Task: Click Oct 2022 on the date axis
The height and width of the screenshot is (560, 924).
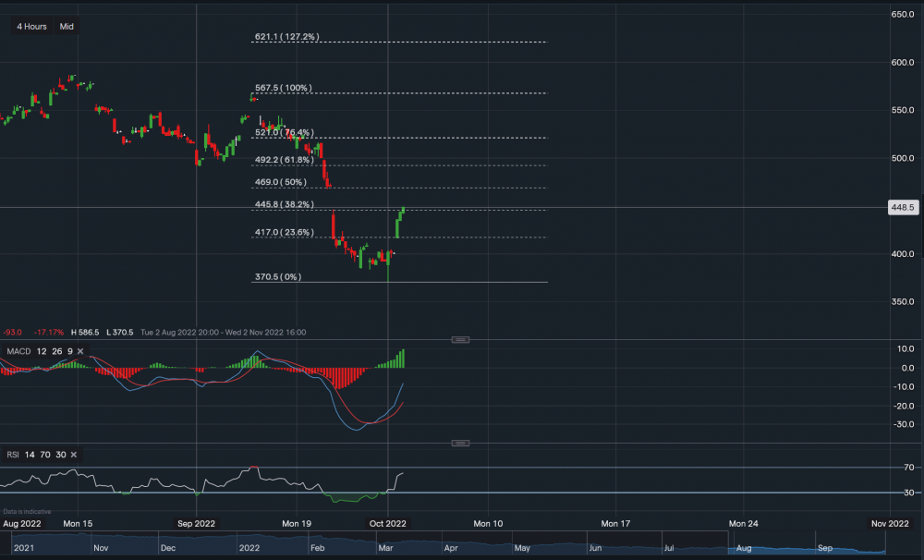Action: coord(387,523)
